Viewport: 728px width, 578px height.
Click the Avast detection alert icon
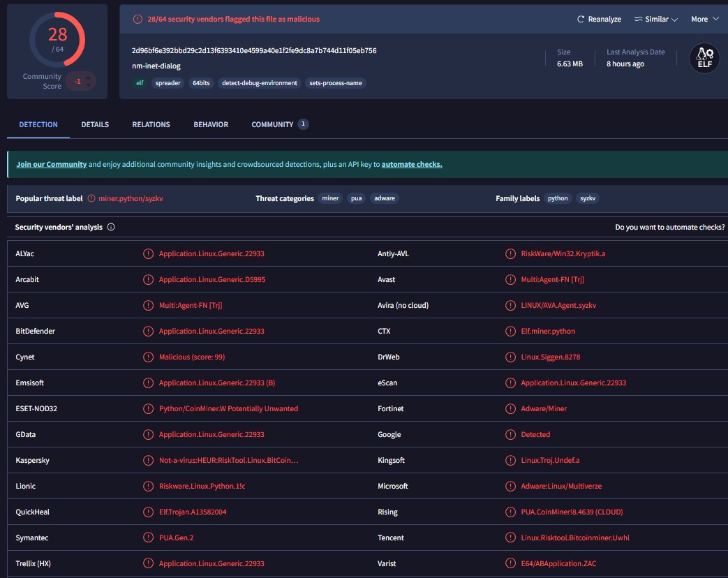(x=510, y=279)
